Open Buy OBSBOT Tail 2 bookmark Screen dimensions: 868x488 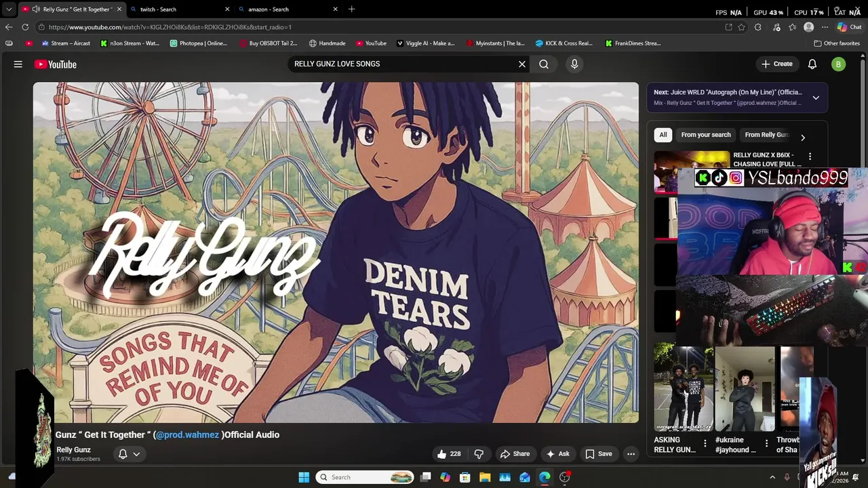tap(269, 43)
